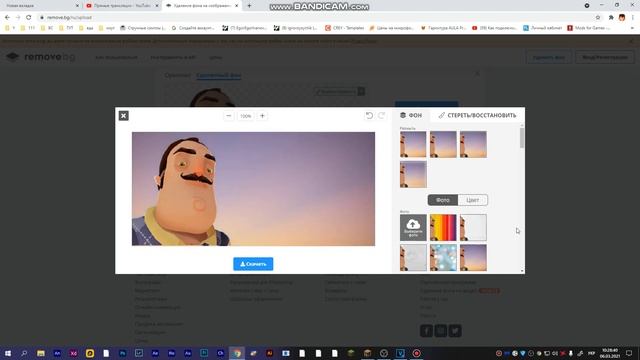Open the Windows notification center icon
Screen dimensions: 640x360
click(x=629, y=353)
